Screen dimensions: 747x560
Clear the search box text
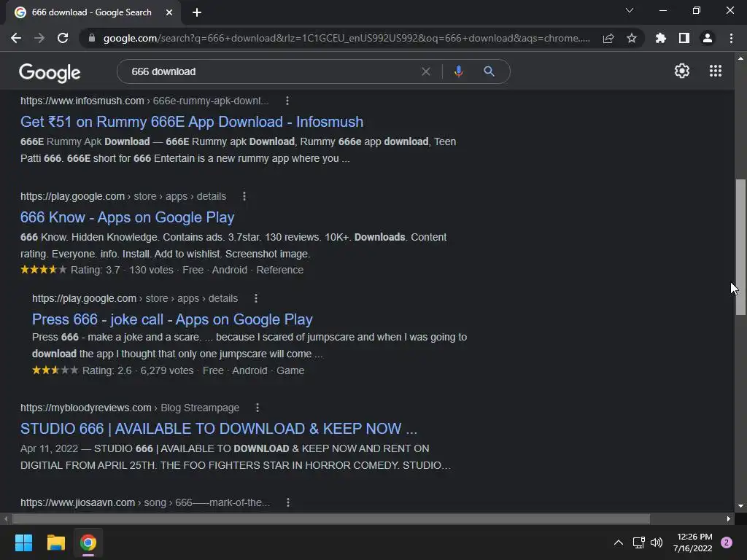pos(426,71)
